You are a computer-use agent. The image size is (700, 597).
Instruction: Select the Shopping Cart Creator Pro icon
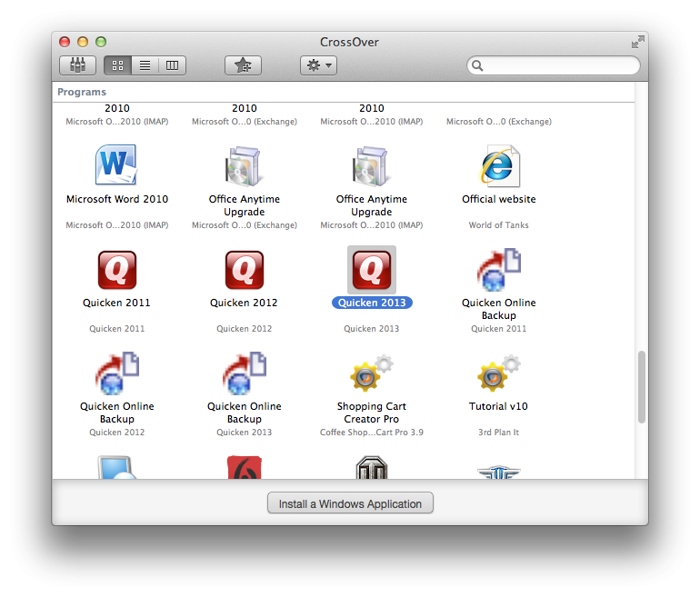click(372, 373)
